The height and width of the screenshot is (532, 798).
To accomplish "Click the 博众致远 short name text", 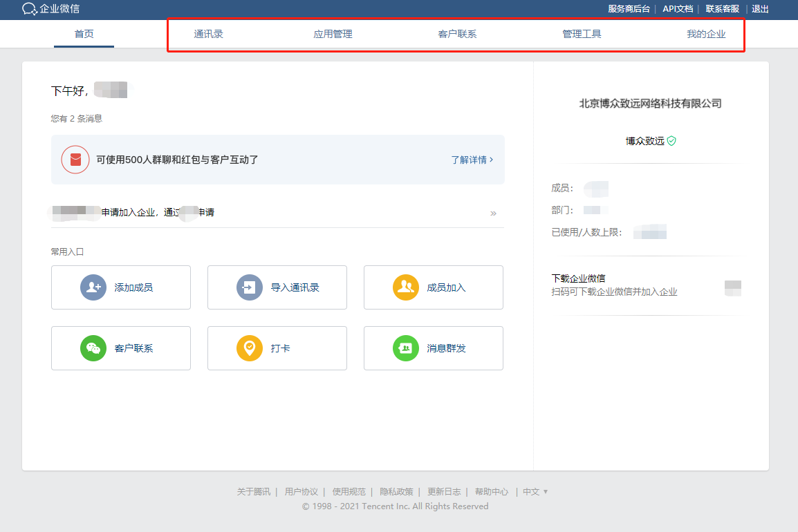I will [644, 141].
